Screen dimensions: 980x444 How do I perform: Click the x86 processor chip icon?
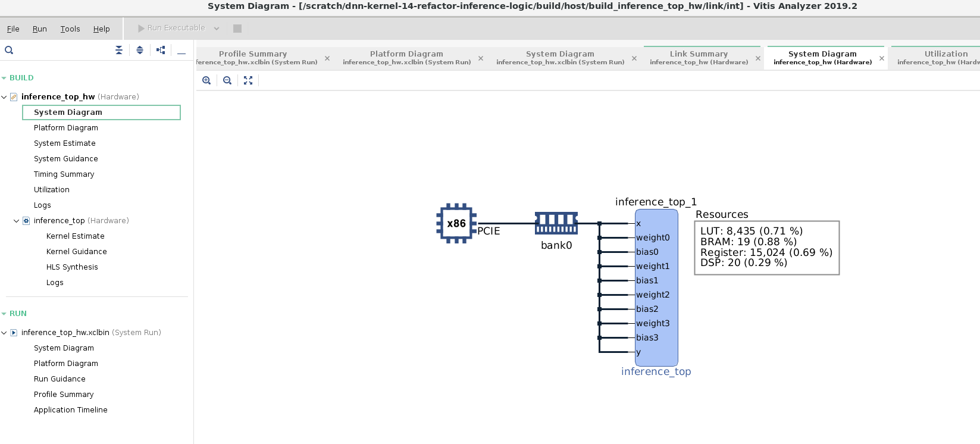click(x=456, y=223)
